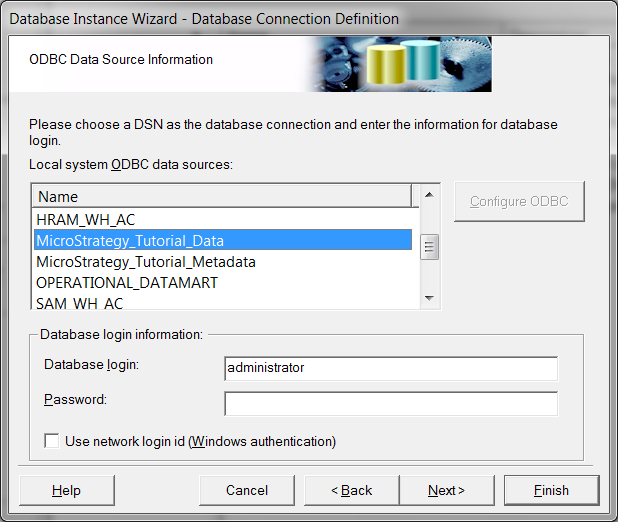618x522 pixels.
Task: Focus the Database login field
Action: point(391,368)
